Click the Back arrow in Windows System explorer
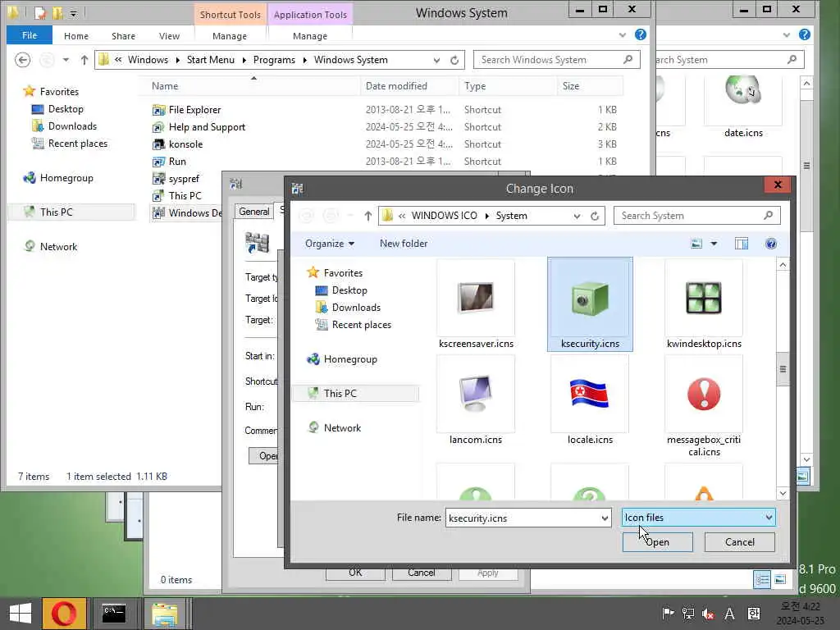This screenshot has height=630, width=840. (22, 60)
